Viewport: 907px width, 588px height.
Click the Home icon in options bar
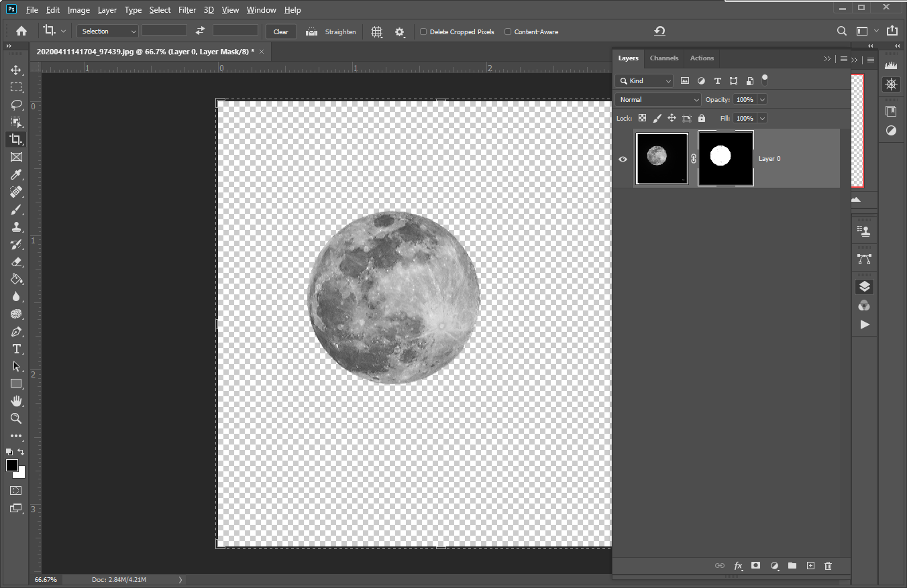click(x=21, y=31)
